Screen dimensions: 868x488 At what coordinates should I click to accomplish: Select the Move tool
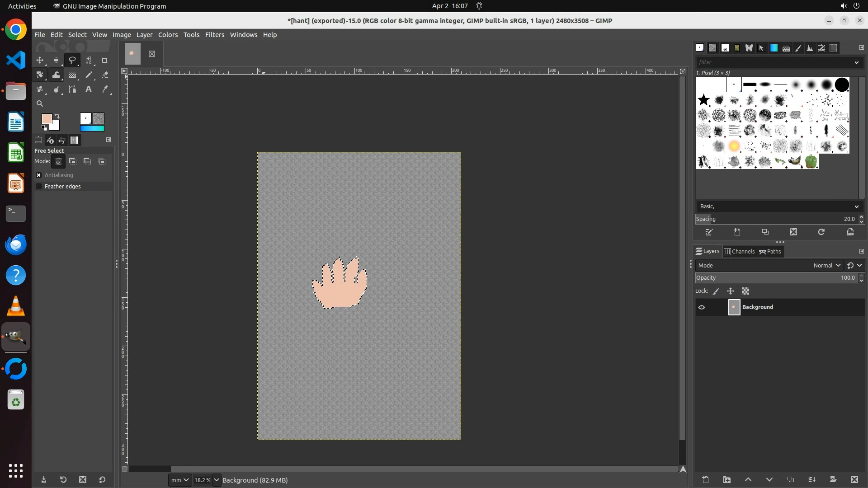pos(40,60)
